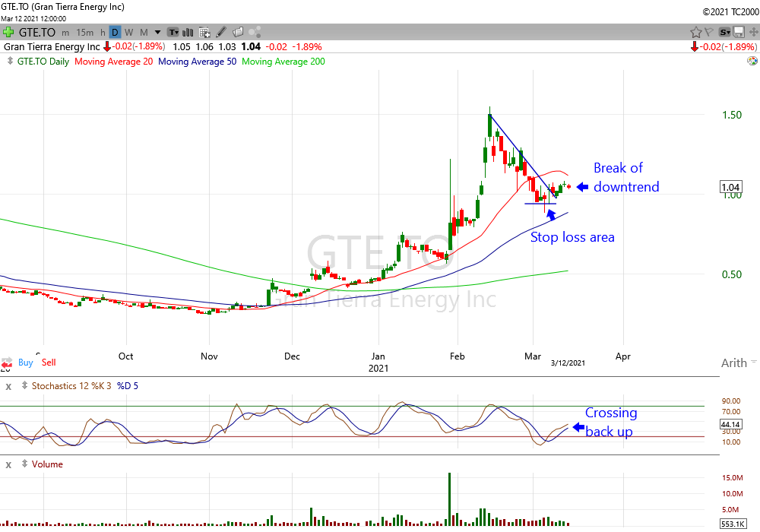The height and width of the screenshot is (532, 760).
Task: Click the 15.0M volume axis label
Action: (x=733, y=478)
